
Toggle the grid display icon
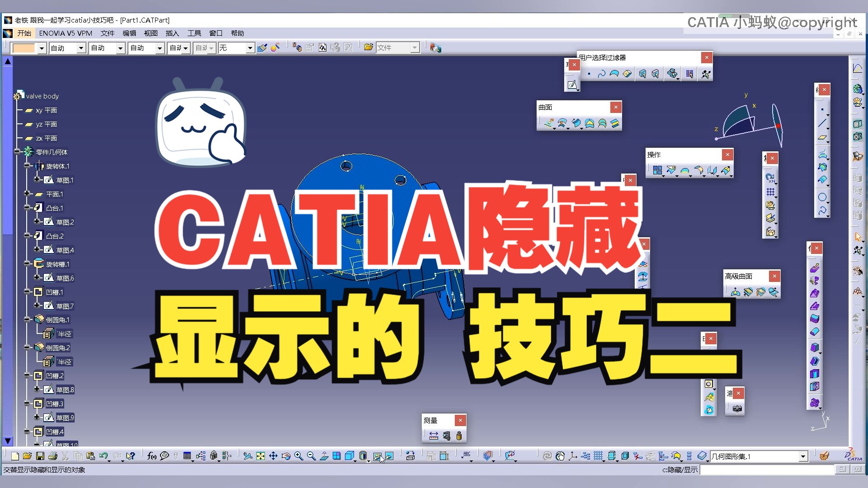(x=598, y=456)
